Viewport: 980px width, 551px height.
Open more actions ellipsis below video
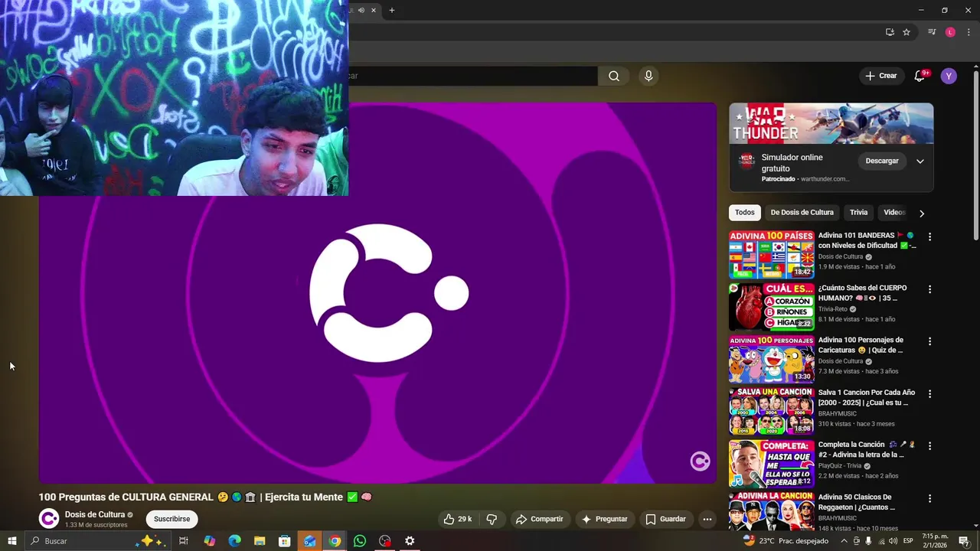(x=707, y=519)
